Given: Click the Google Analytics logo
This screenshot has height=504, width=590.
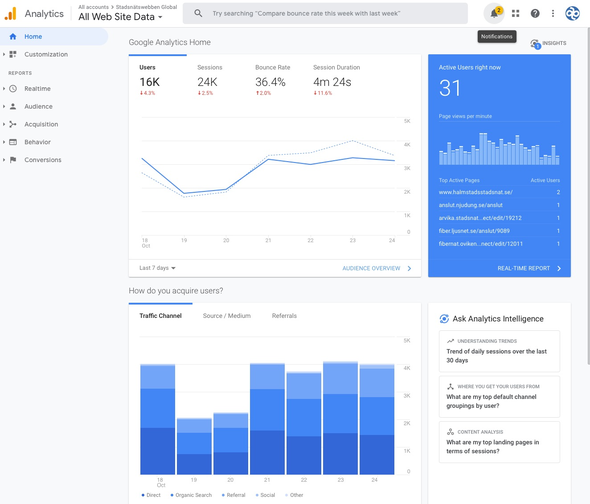Looking at the screenshot, I should pyautogui.click(x=11, y=14).
